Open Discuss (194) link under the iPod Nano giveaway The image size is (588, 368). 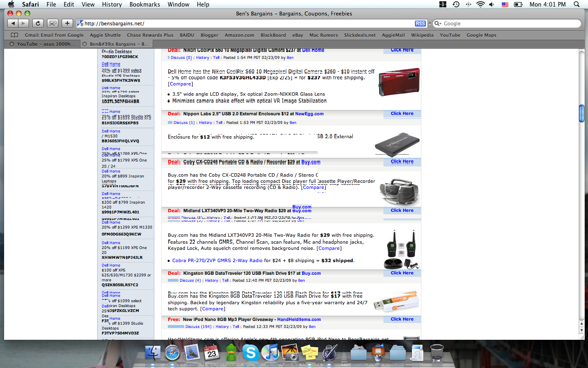[x=198, y=327]
